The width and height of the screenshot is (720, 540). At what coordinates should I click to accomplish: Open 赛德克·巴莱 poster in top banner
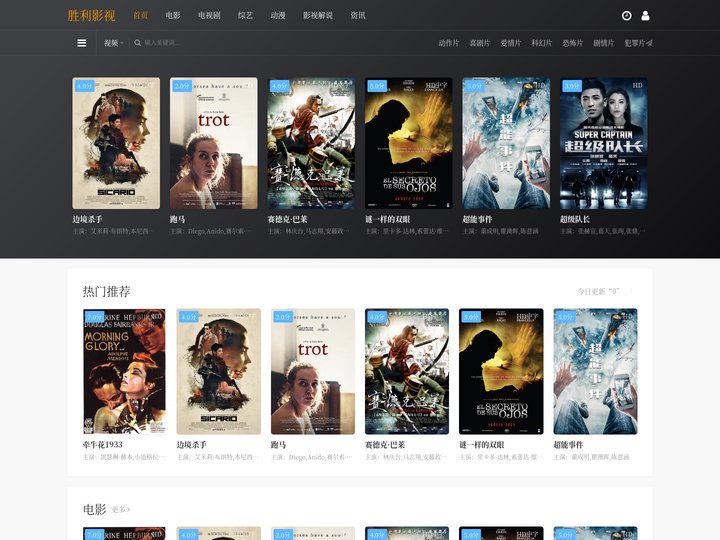tap(311, 143)
